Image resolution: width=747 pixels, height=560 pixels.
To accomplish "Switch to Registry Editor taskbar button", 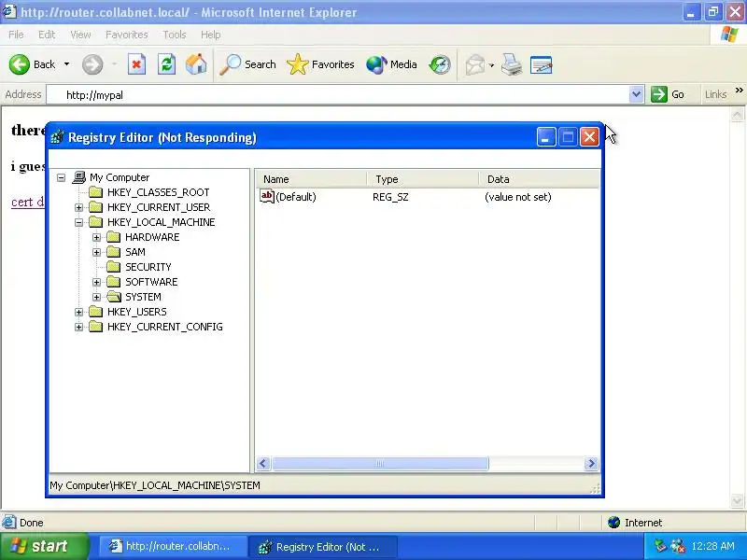I will 323,547.
